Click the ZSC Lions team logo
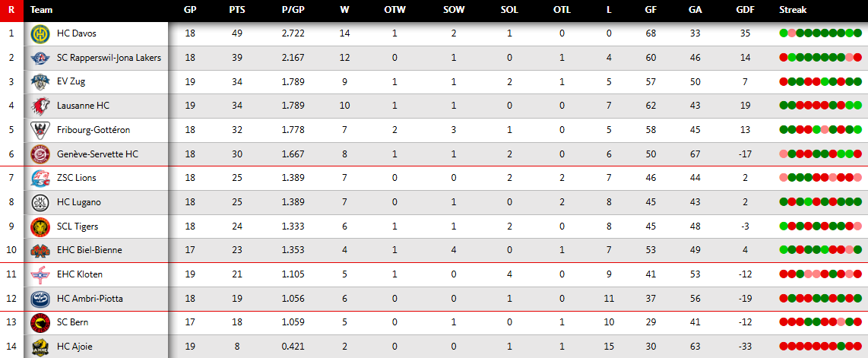Image resolution: width=868 pixels, height=358 pixels. (40, 178)
